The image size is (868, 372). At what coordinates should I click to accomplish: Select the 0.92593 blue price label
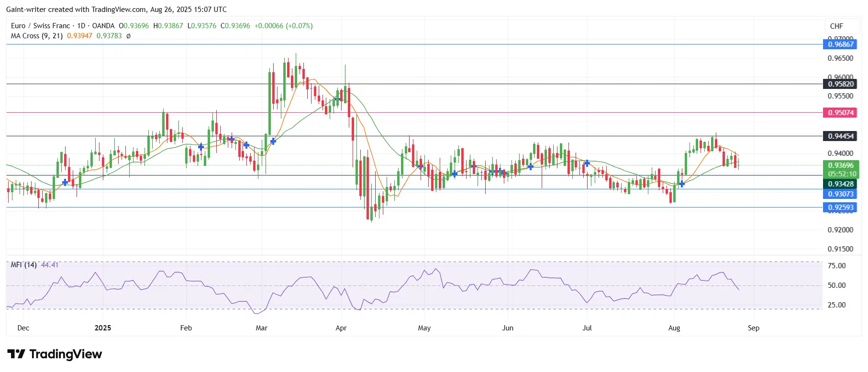(841, 208)
